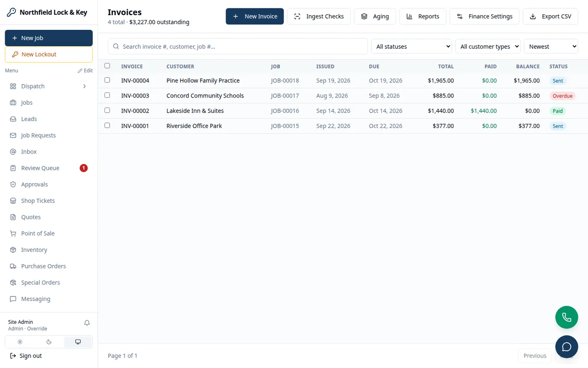Open the Newest sort dropdown

[551, 47]
